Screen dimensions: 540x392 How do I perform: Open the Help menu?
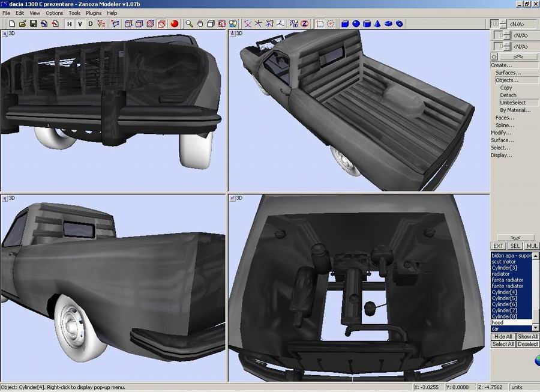tap(112, 13)
